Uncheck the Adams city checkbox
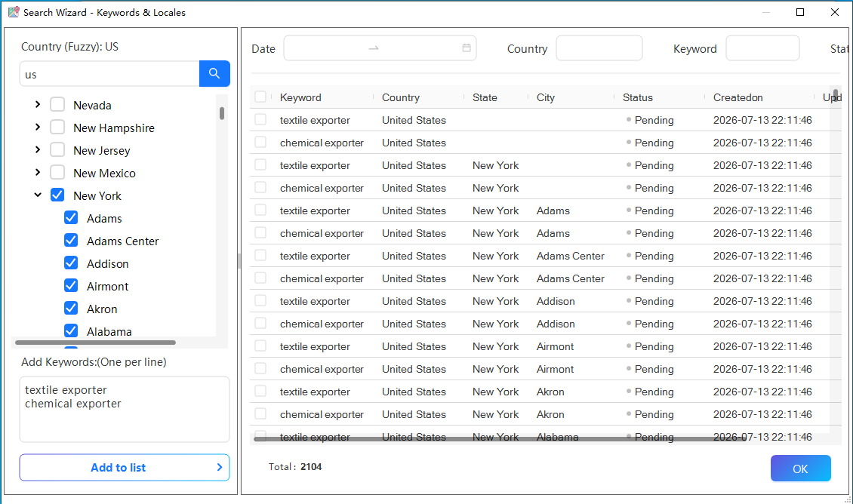853x504 pixels. (71, 217)
